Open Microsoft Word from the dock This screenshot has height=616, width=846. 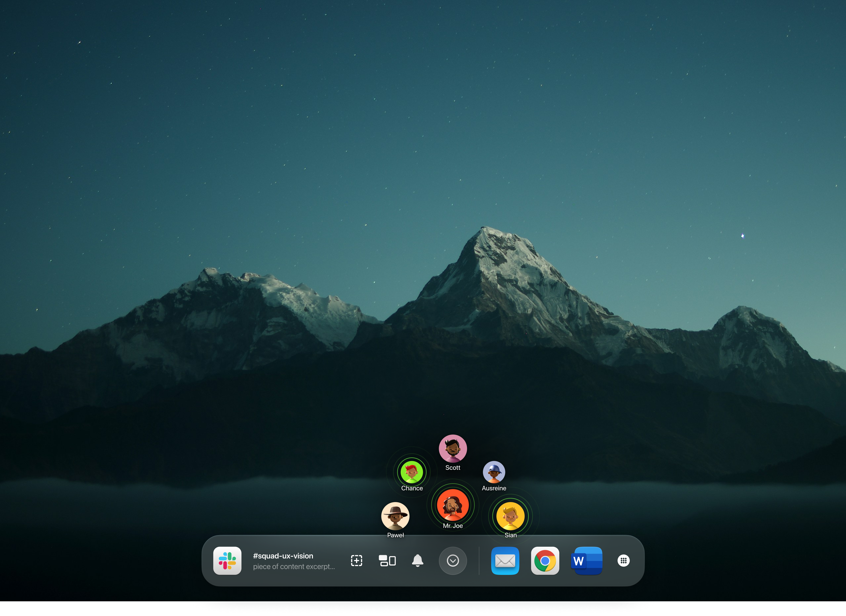click(x=586, y=561)
